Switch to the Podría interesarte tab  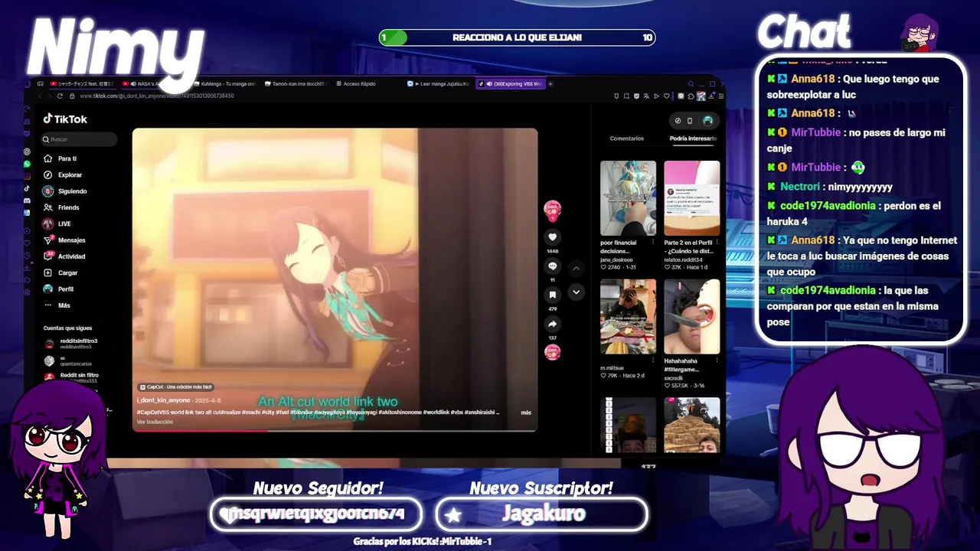coord(693,139)
